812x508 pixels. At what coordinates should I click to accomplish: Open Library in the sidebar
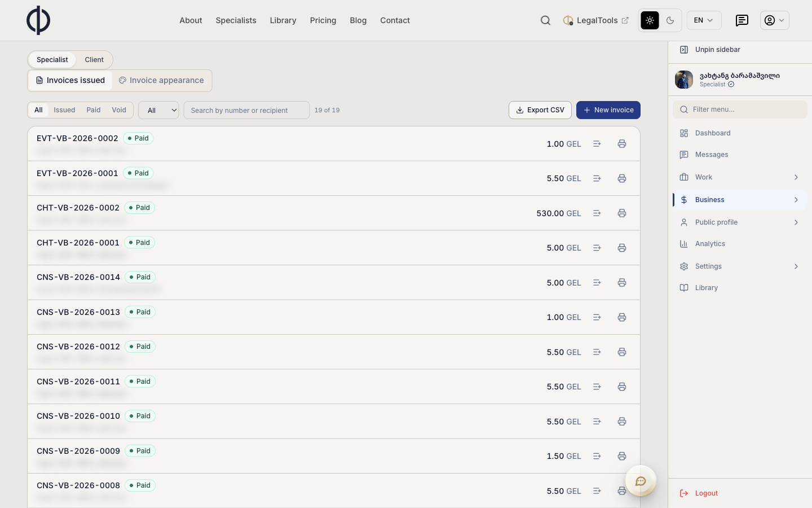740,288
